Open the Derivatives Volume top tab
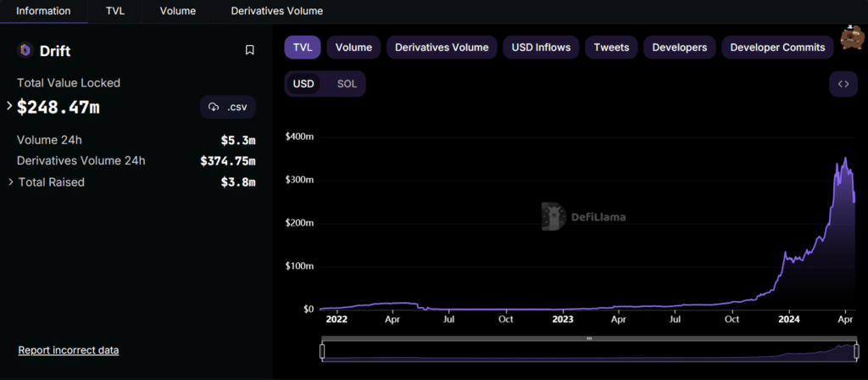 click(277, 11)
